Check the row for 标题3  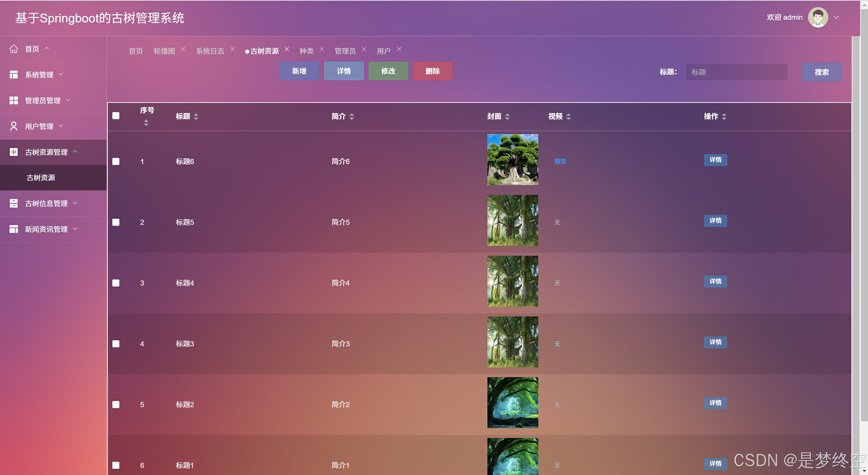click(x=116, y=344)
